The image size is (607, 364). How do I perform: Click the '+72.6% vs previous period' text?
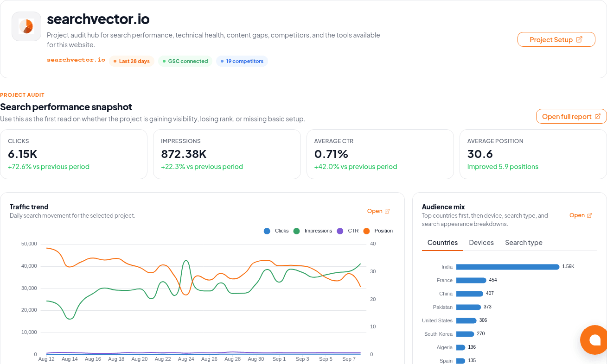(49, 167)
